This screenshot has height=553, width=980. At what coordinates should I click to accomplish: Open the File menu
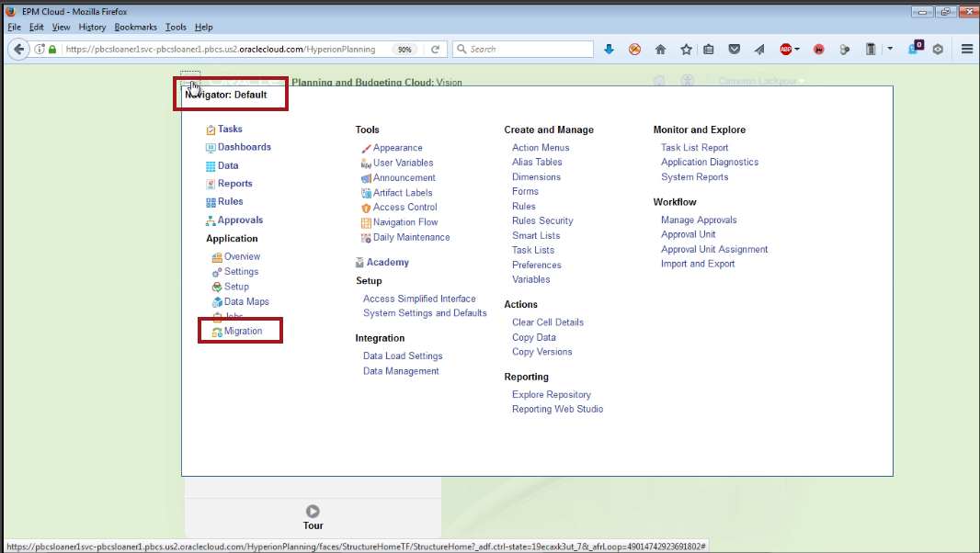tap(15, 28)
